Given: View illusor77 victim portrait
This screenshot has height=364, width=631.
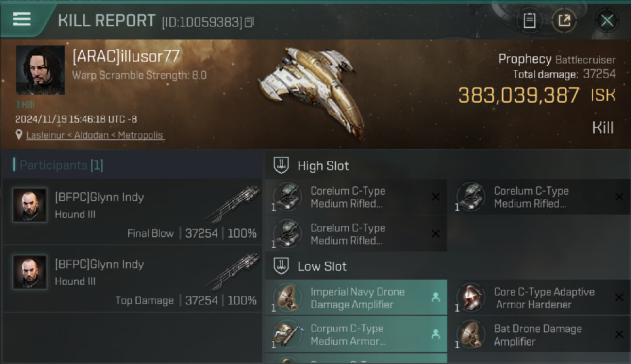Looking at the screenshot, I should coord(40,70).
